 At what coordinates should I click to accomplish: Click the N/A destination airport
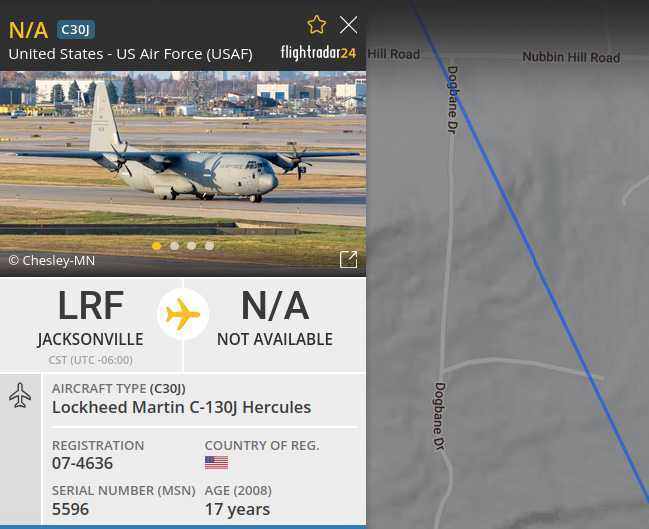click(x=275, y=305)
